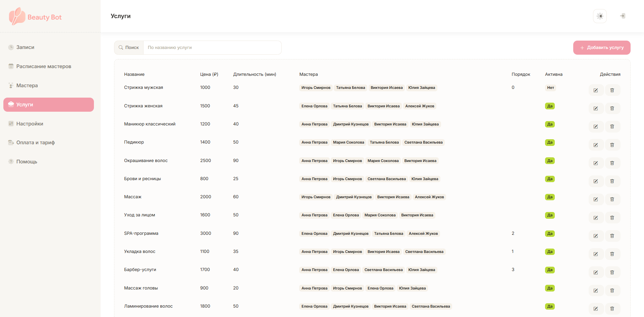
Task: Open edit for Ламинирование волос
Action: (x=596, y=309)
